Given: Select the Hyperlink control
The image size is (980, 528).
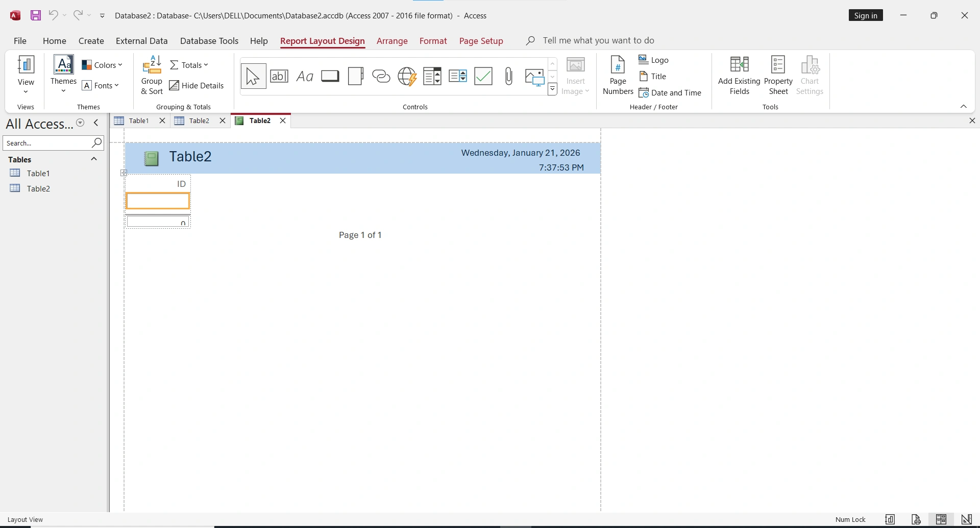Looking at the screenshot, I should click(381, 76).
